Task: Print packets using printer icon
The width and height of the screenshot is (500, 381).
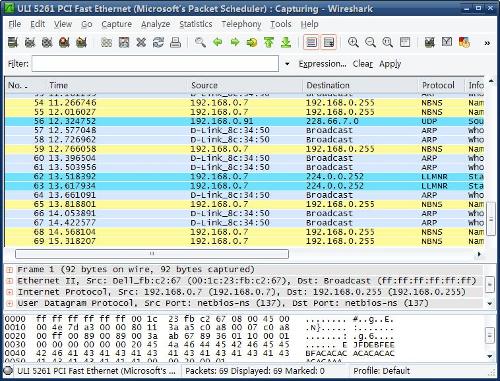Action: click(175, 42)
